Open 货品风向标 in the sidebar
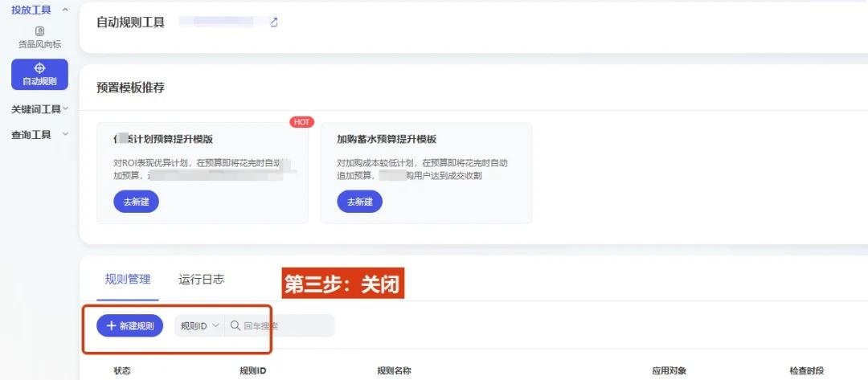This screenshot has height=380, width=868. tap(39, 38)
